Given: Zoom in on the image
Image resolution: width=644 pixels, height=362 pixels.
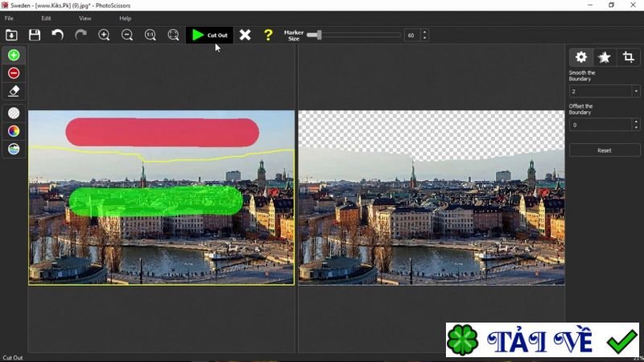Looking at the screenshot, I should pos(104,35).
